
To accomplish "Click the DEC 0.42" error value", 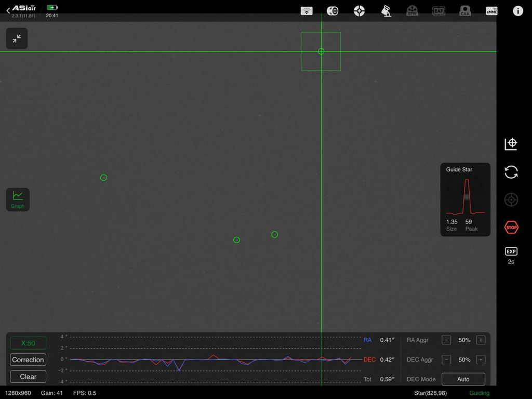I will pyautogui.click(x=387, y=360).
